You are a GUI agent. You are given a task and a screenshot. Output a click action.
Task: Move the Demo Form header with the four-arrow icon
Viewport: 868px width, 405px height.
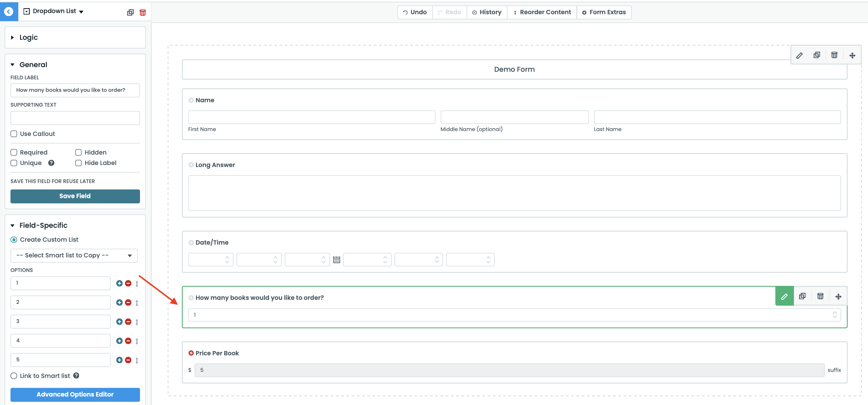coord(852,55)
